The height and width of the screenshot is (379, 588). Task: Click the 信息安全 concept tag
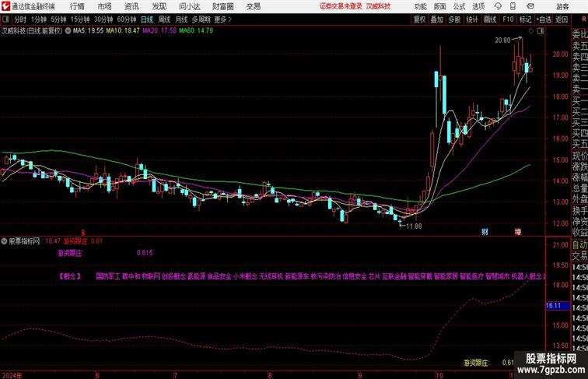pyautogui.click(x=355, y=276)
